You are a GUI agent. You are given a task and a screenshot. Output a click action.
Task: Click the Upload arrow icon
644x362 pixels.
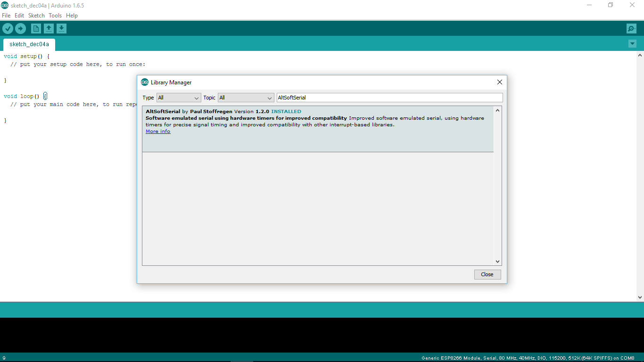[20, 29]
